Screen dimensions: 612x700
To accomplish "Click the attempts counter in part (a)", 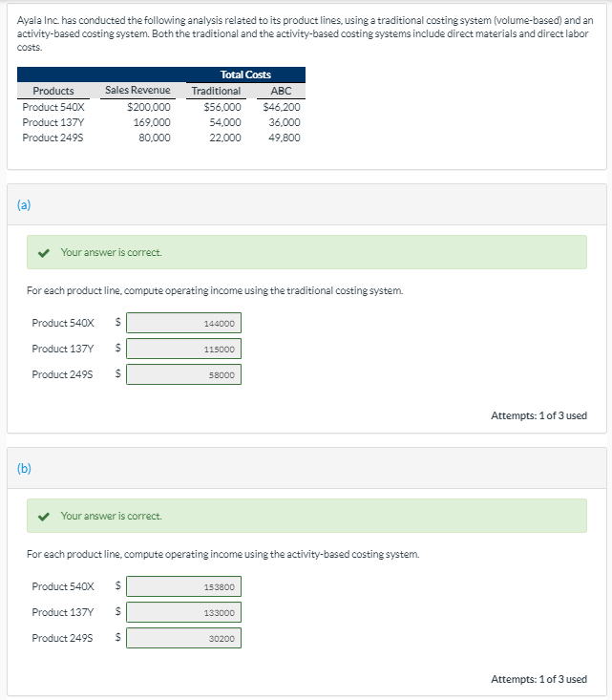I will coord(538,415).
